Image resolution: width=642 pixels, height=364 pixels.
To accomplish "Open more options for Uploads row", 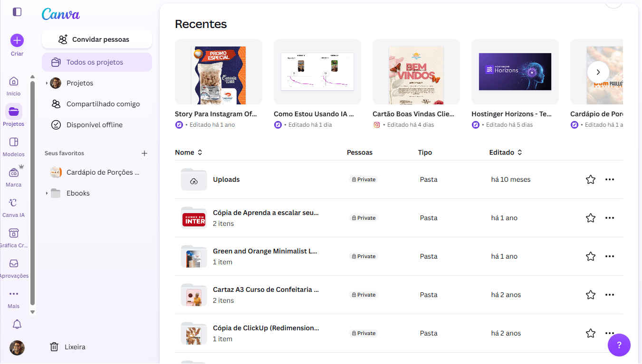I will (610, 179).
